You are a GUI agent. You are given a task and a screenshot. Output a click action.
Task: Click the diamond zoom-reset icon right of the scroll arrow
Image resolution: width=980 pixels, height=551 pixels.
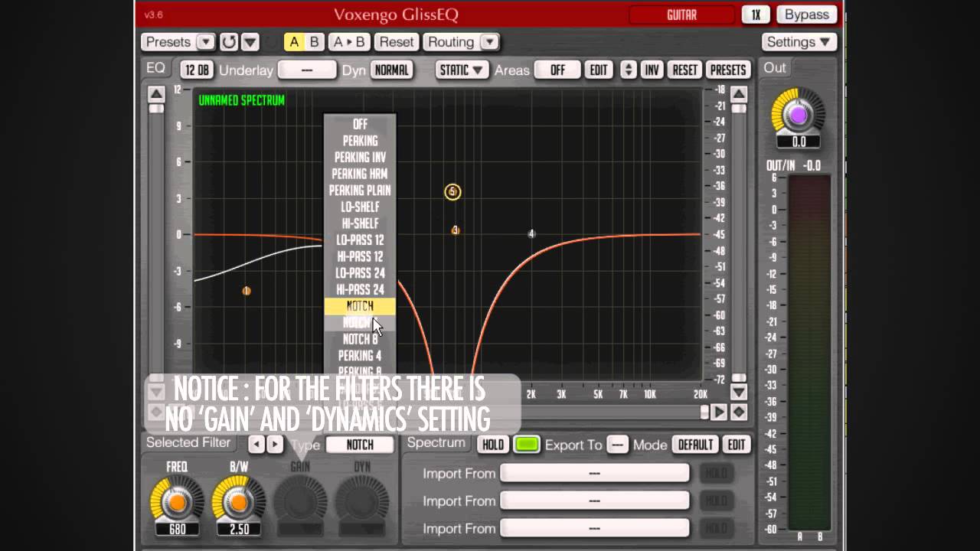point(738,412)
